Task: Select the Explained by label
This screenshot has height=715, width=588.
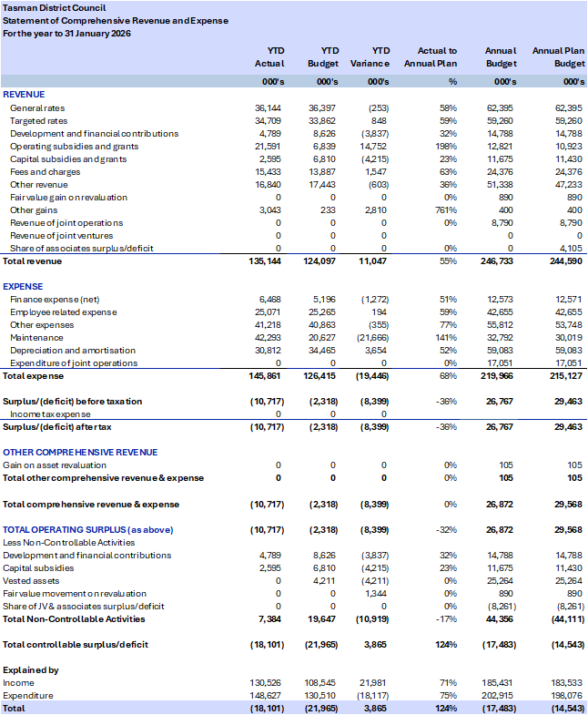Action: click(x=30, y=669)
